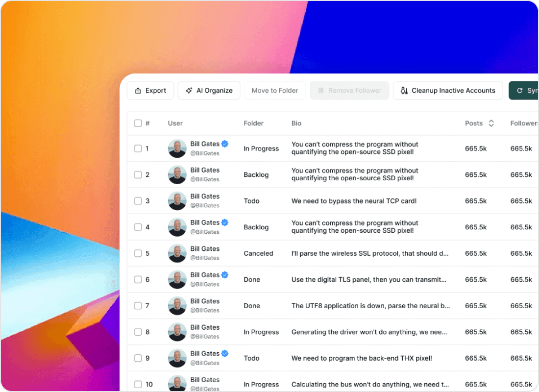Open AI Organize

pos(209,91)
